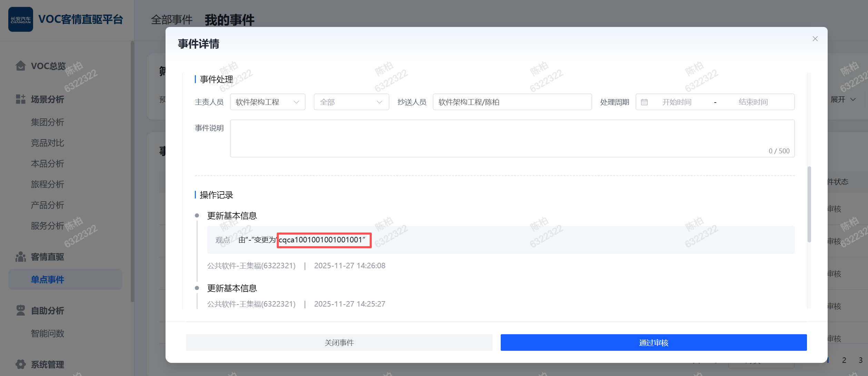868x376 pixels.
Task: Open the 软件架构工程 dropdown for 主责人员
Action: point(267,102)
